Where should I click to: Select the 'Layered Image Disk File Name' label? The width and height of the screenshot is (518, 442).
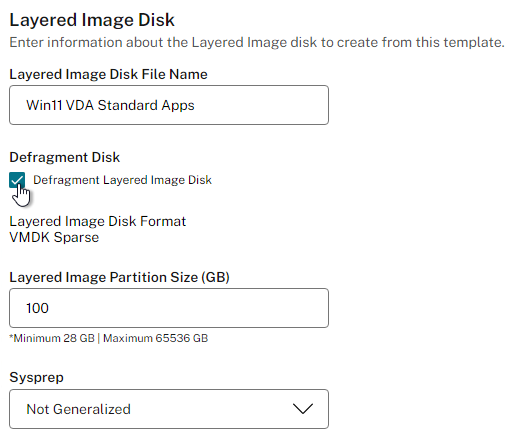point(108,74)
